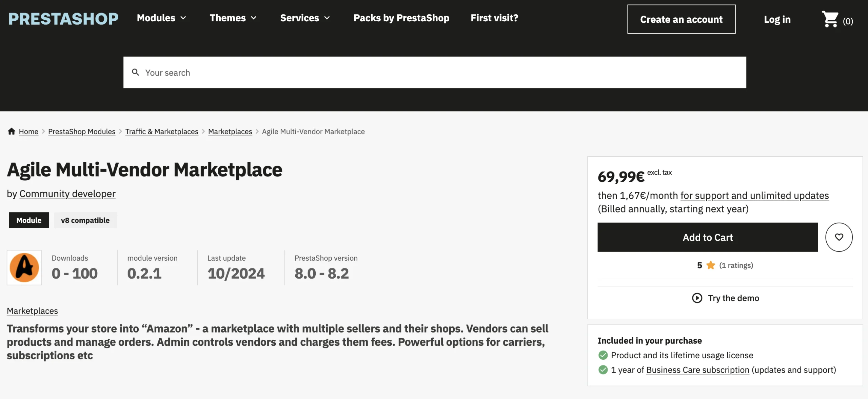Open Packs by PrestaShop
The width and height of the screenshot is (868, 399).
401,18
